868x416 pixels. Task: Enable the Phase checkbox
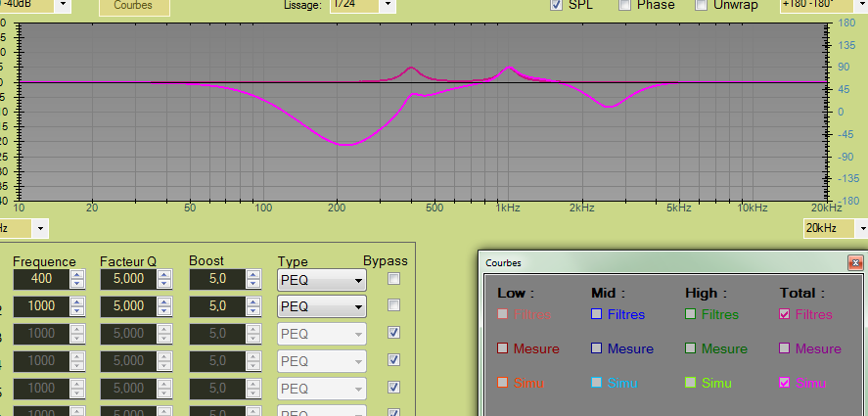point(624,5)
